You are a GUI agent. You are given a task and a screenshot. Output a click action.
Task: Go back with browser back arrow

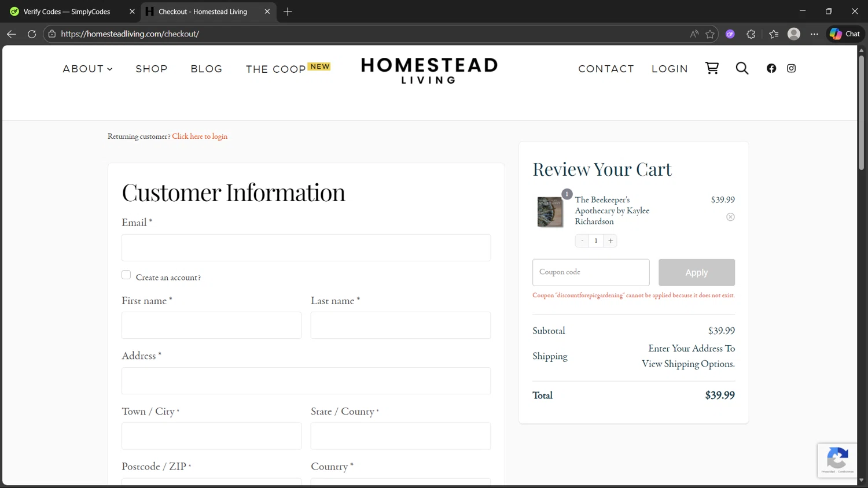tap(12, 34)
